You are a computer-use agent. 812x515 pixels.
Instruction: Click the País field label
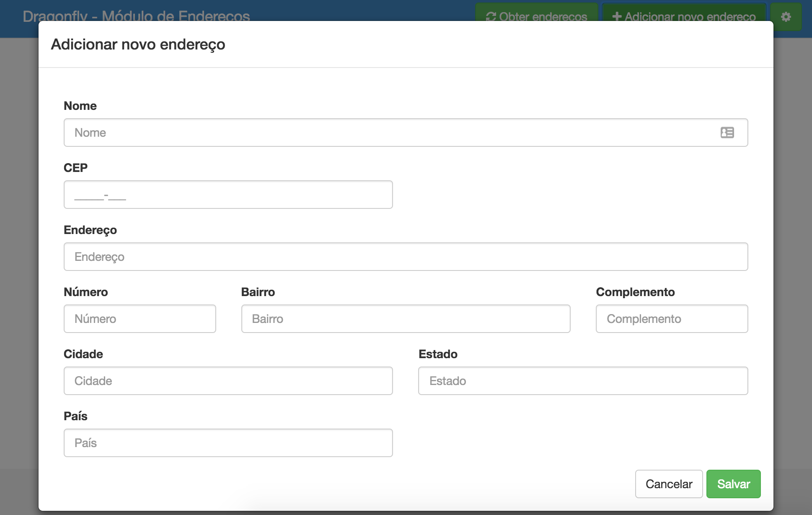tap(75, 416)
